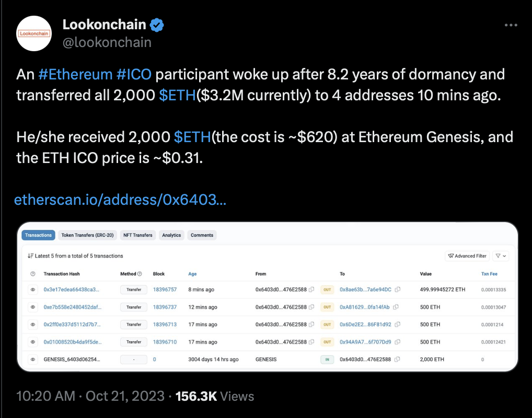Image resolution: width=532 pixels, height=418 pixels.
Task: Expand the funnel filter dropdown
Action: [501, 256]
